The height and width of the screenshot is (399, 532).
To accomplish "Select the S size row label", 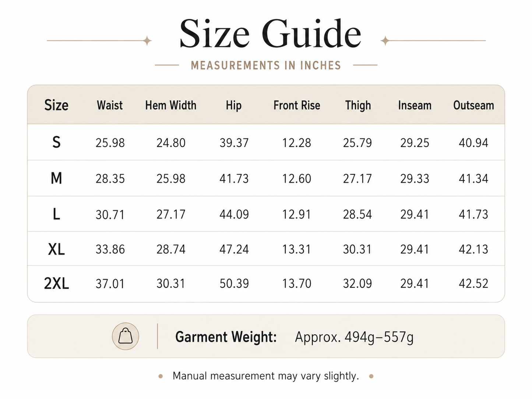I will point(56,142).
